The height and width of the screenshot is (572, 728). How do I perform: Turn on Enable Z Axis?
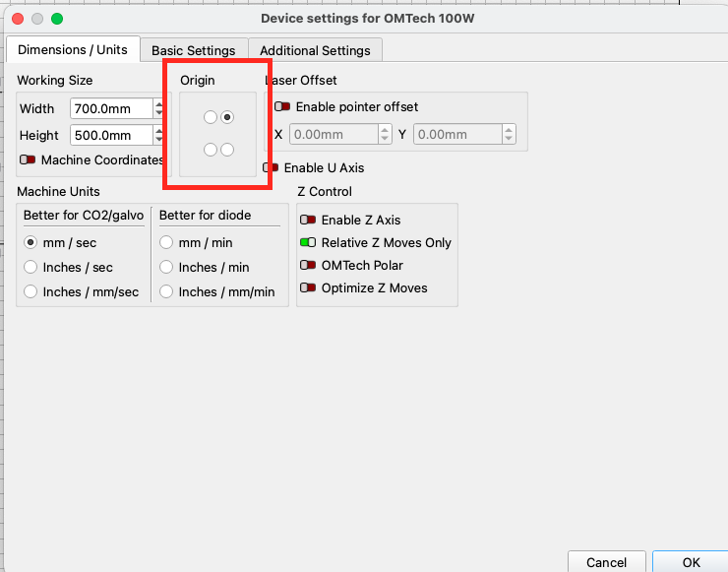coord(308,221)
